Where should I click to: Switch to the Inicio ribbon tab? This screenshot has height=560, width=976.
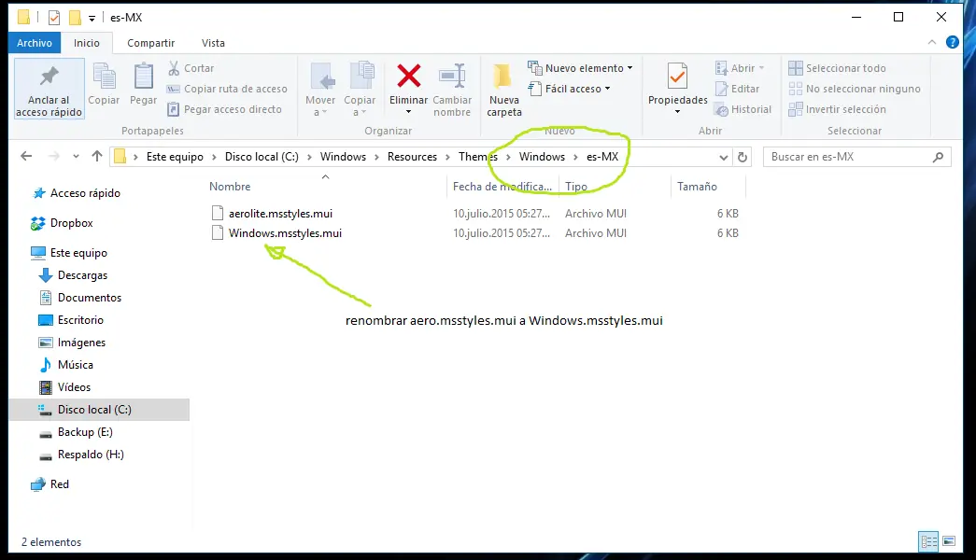coord(87,43)
